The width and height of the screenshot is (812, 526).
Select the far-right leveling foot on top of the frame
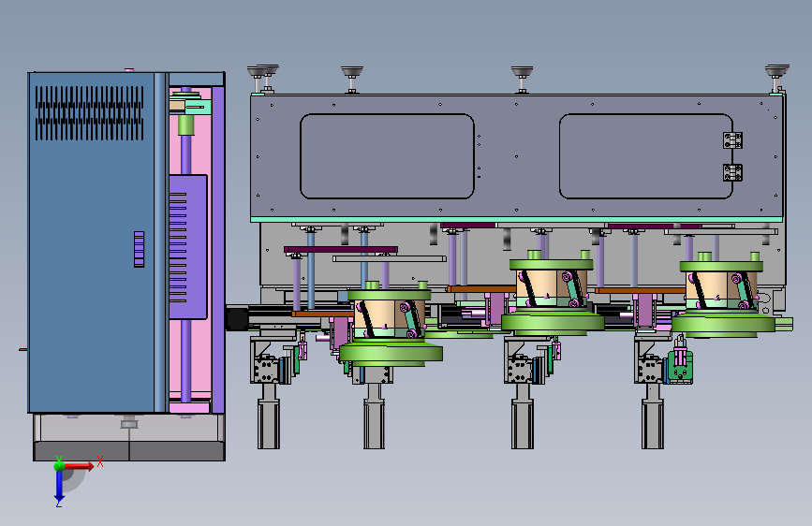776,79
